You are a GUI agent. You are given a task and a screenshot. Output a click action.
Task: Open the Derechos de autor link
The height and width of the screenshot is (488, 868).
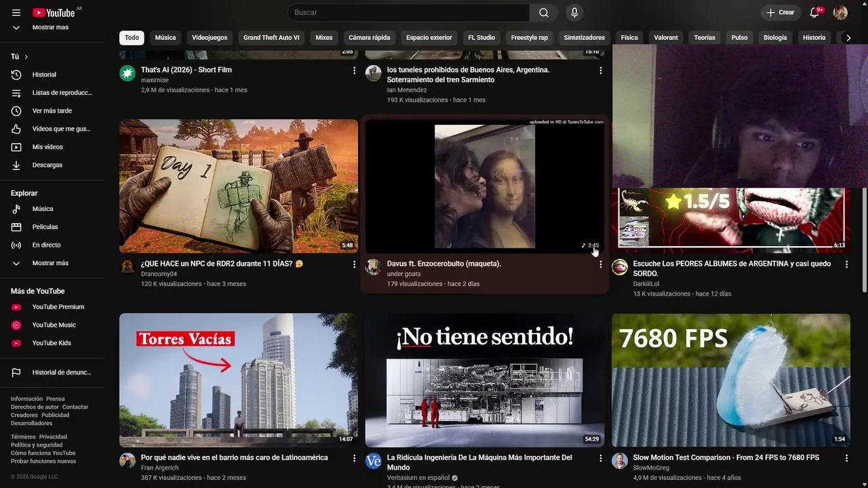35,407
